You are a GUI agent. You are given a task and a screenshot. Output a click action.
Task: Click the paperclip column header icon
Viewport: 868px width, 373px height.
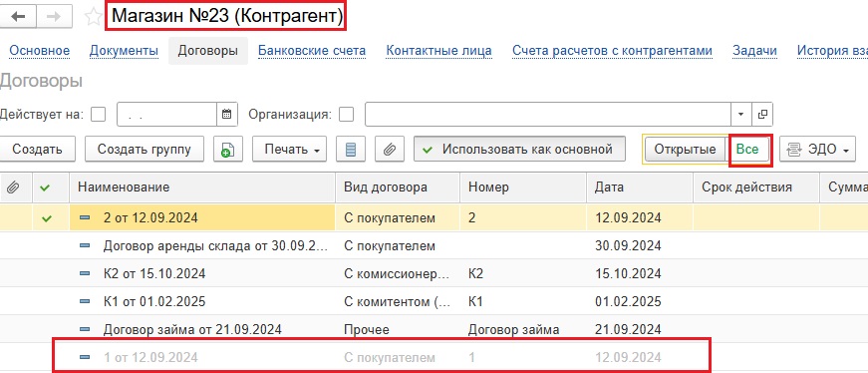pyautogui.click(x=12, y=187)
